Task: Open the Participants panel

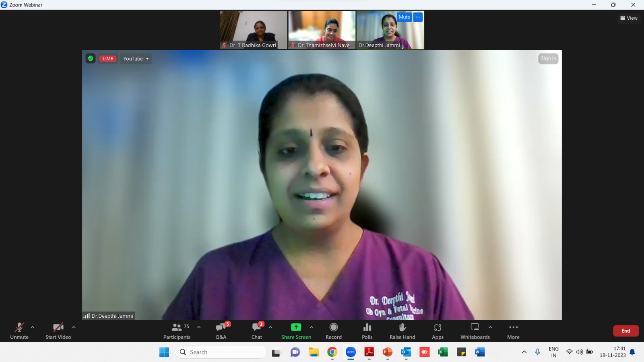Action: [x=177, y=331]
